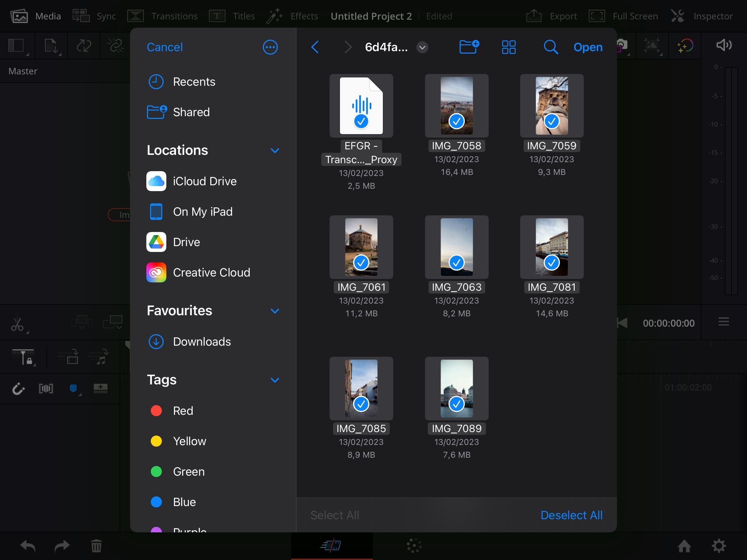Deselect the IMG_7058 checkmark
747x560 pixels.
click(x=456, y=121)
